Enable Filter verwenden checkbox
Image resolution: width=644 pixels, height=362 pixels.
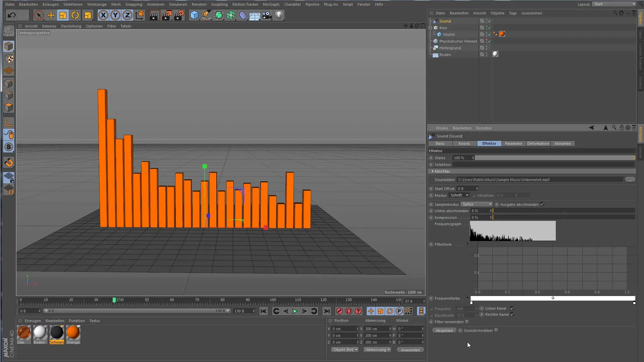[467, 322]
